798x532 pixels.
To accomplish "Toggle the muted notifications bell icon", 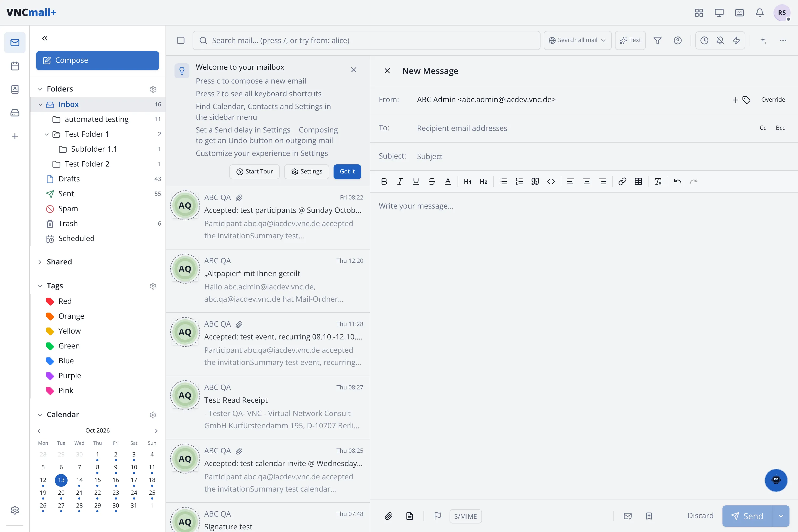I will coord(720,40).
